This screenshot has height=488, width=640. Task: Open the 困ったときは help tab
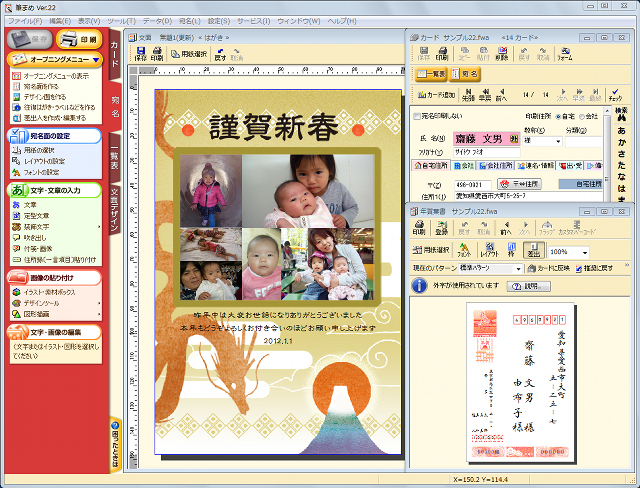pos(115,445)
